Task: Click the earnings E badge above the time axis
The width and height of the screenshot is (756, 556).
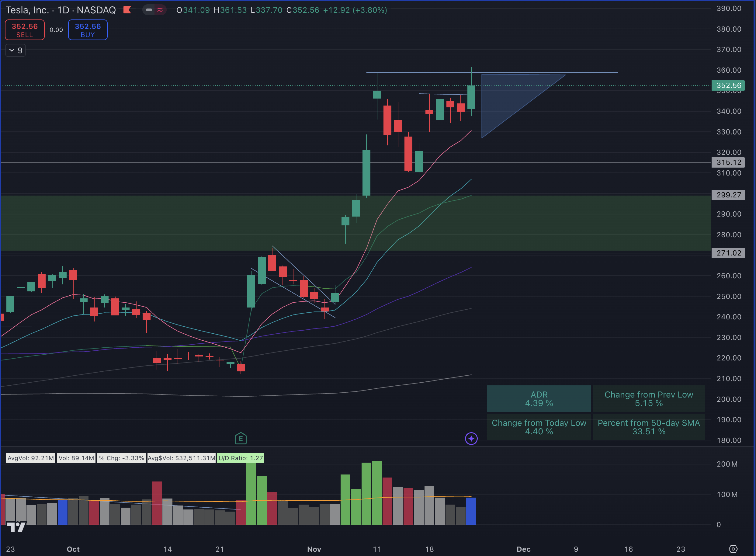Action: (x=241, y=439)
